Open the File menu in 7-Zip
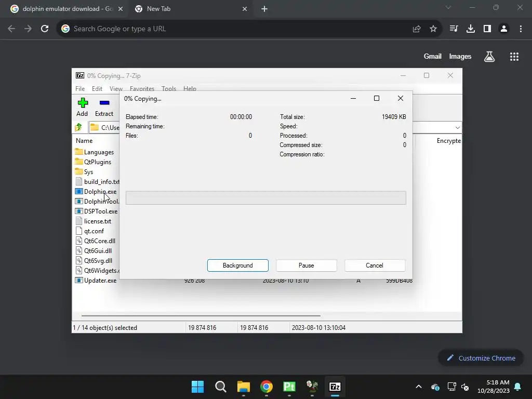Viewport: 532px width, 399px height. 80,88
